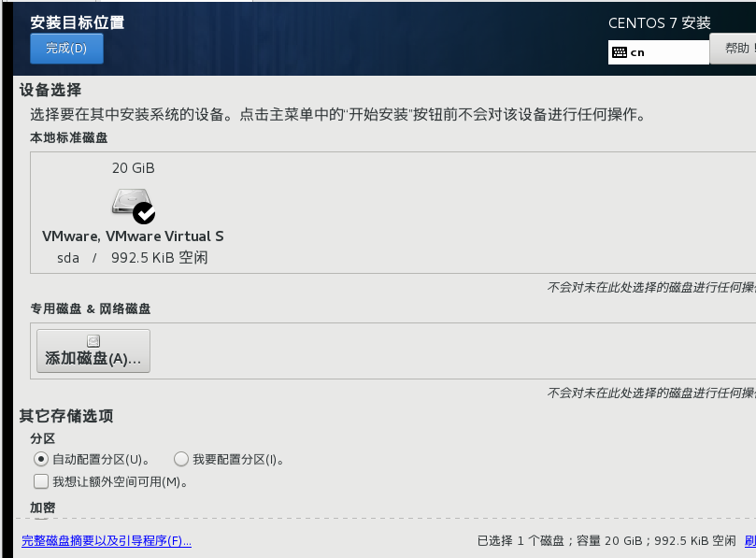Click the sda / 992.5 KiB 空闲 text
The image size is (756, 558).
133,258
